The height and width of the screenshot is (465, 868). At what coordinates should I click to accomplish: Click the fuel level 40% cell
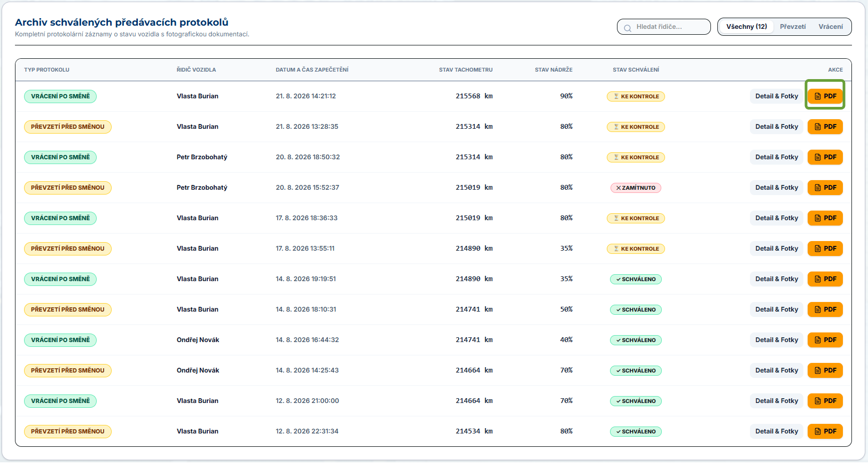[566, 340]
